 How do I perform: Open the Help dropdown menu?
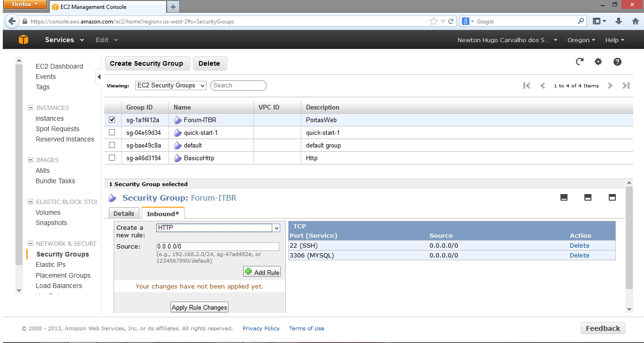pyautogui.click(x=615, y=40)
